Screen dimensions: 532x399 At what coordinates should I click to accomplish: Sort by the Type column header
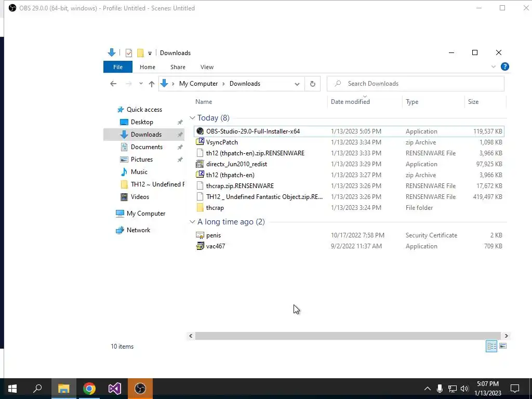tap(412, 101)
